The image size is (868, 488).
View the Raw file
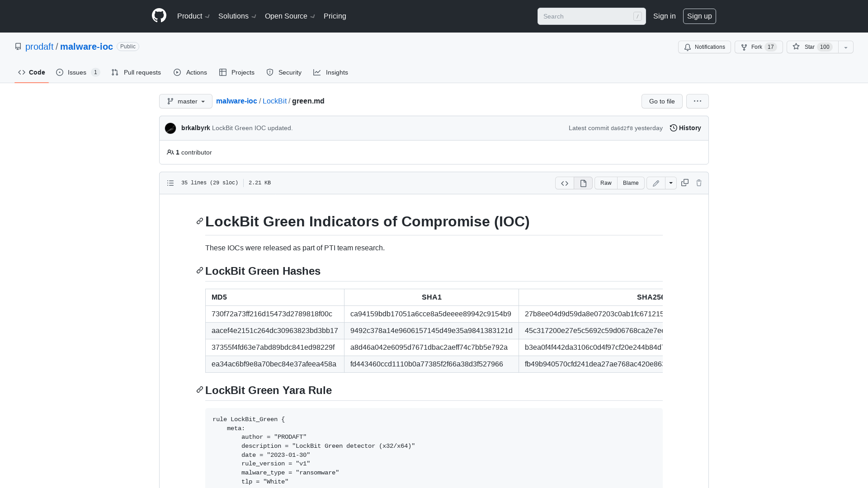606,183
